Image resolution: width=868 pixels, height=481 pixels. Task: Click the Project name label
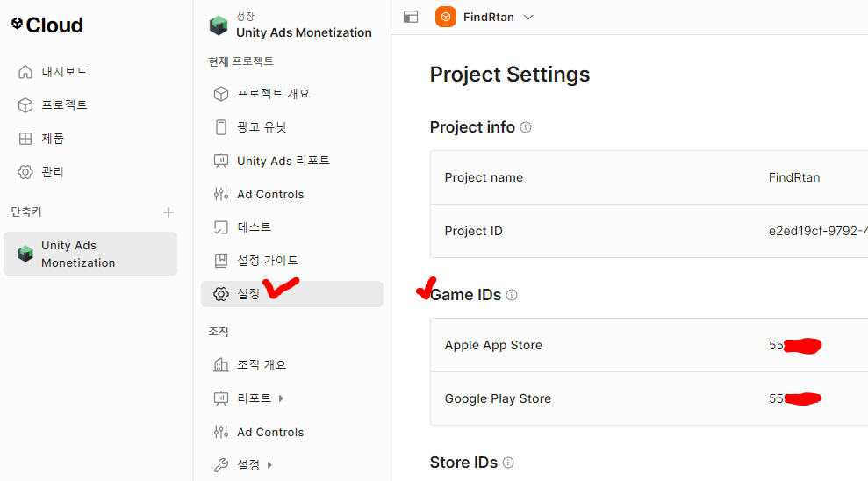(484, 177)
